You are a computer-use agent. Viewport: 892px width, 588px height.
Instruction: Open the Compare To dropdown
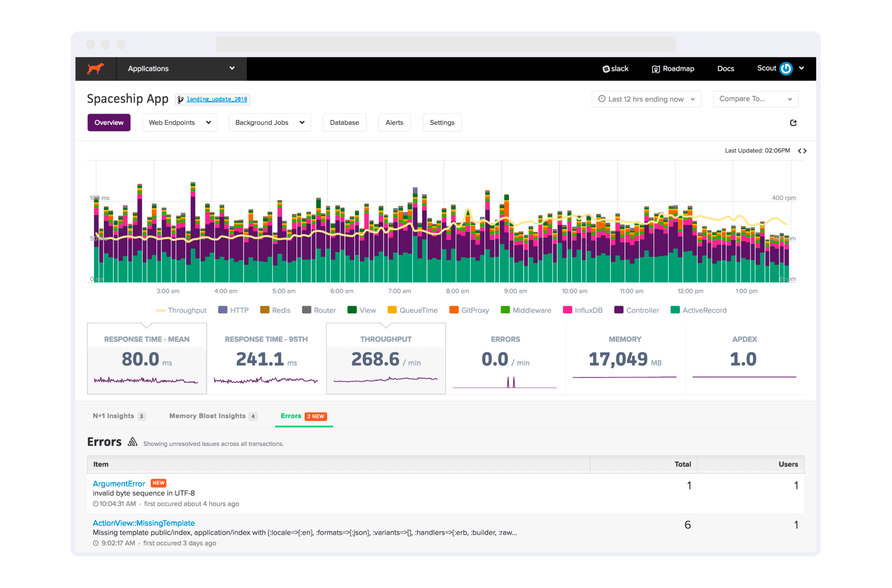pos(756,99)
